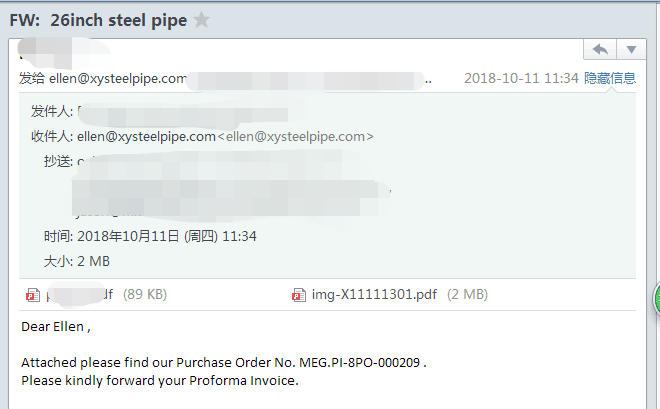Star the FW: 26inch steel pipe email
Viewport: 660px width, 409px height.
tap(202, 20)
